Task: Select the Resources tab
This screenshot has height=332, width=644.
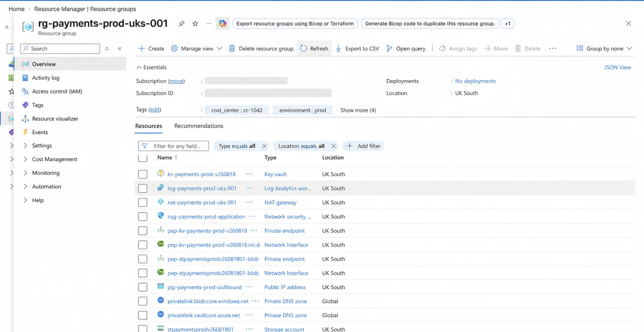Action: [x=148, y=126]
